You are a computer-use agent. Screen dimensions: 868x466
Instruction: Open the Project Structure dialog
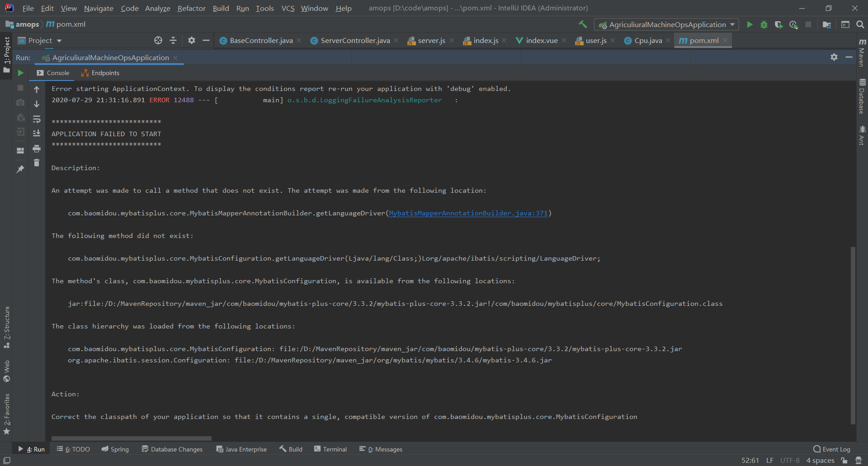click(x=827, y=24)
